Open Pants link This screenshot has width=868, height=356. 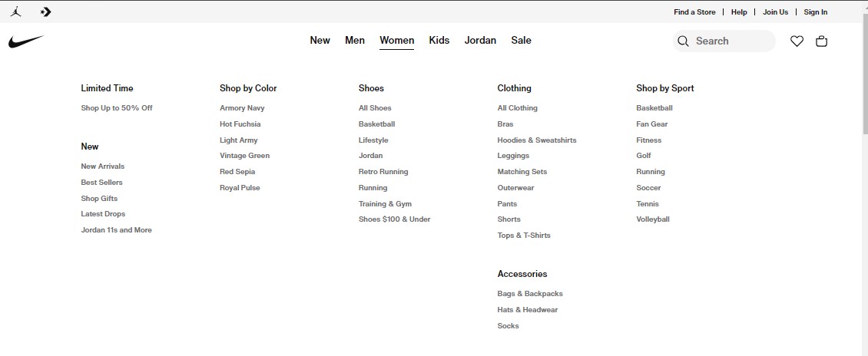point(506,204)
